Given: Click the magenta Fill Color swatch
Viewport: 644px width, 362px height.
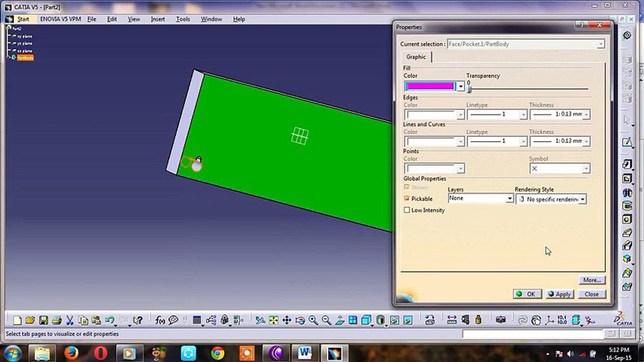Looking at the screenshot, I should coord(430,86).
